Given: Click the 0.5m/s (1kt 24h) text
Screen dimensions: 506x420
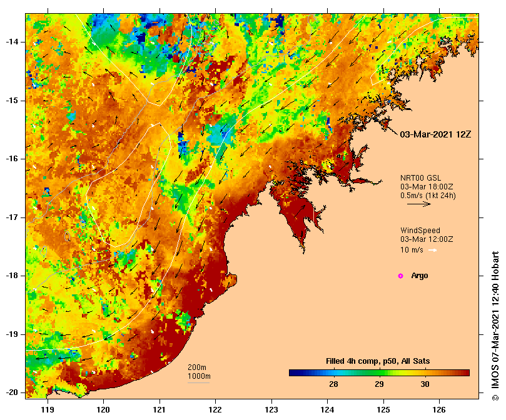Looking at the screenshot, I should pyautogui.click(x=428, y=196).
